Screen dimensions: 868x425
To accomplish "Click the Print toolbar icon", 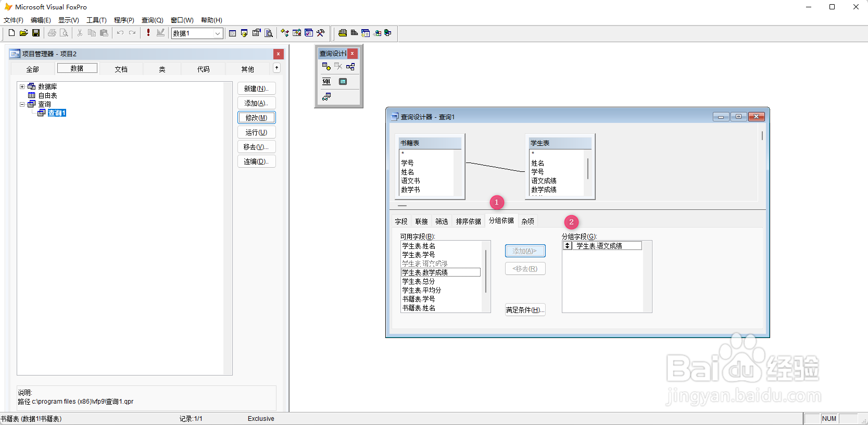I will click(x=52, y=33).
